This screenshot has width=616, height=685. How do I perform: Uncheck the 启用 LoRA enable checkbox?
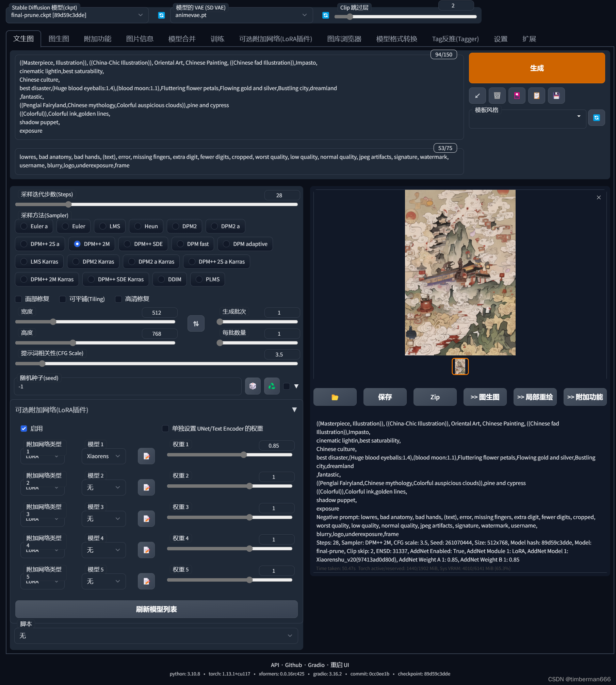[x=24, y=429]
